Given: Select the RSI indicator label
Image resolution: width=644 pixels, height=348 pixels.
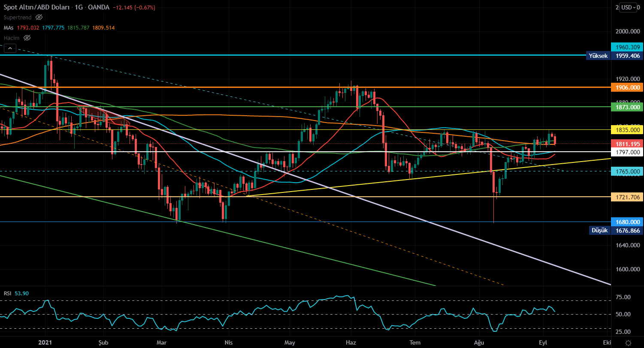Looking at the screenshot, I should 7,293.
